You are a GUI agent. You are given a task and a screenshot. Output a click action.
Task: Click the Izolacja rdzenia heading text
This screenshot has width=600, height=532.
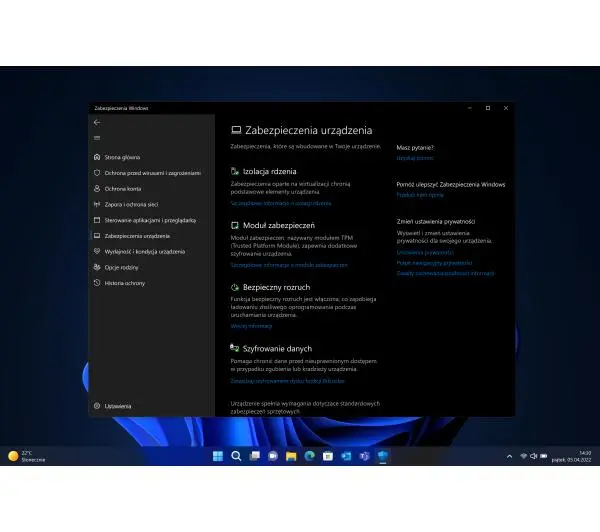(x=269, y=171)
